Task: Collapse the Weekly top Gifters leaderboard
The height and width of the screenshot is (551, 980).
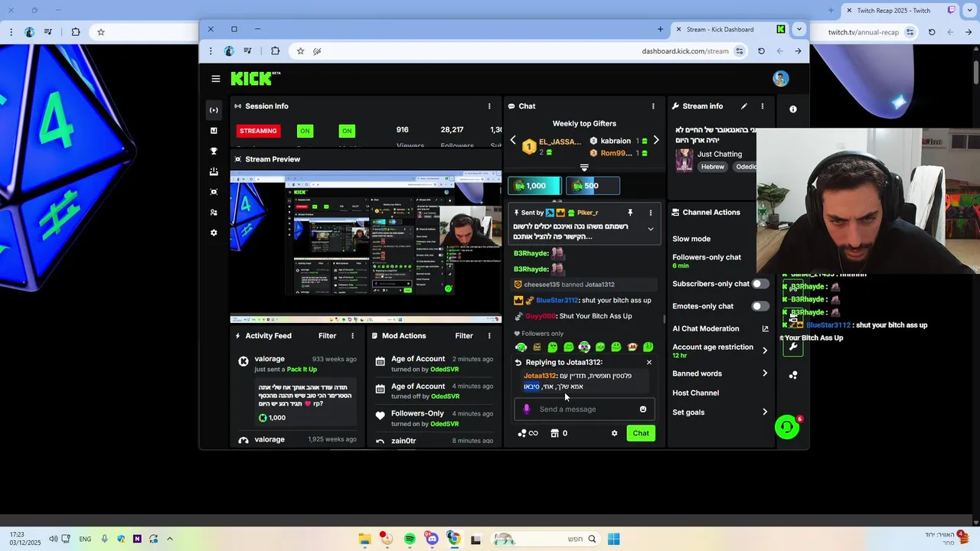Action: [584, 168]
